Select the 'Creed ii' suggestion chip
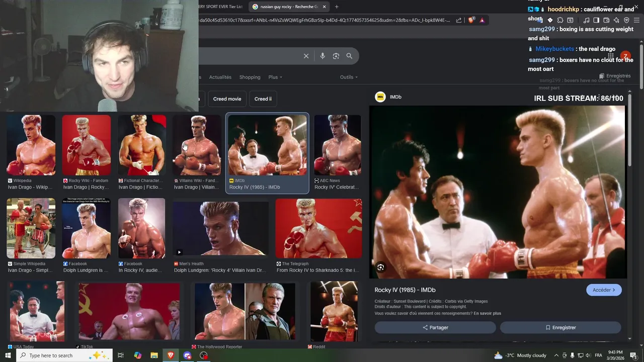Image resolution: width=644 pixels, height=362 pixels. (x=263, y=99)
